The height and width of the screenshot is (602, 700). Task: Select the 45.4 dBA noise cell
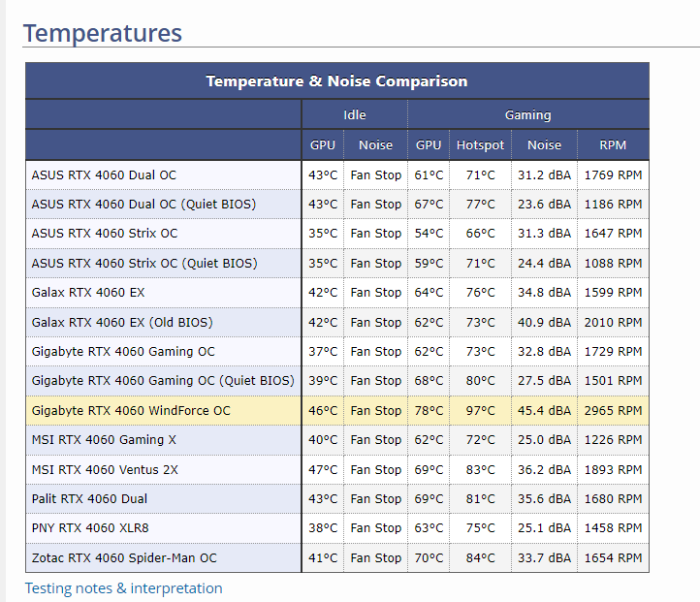(544, 411)
